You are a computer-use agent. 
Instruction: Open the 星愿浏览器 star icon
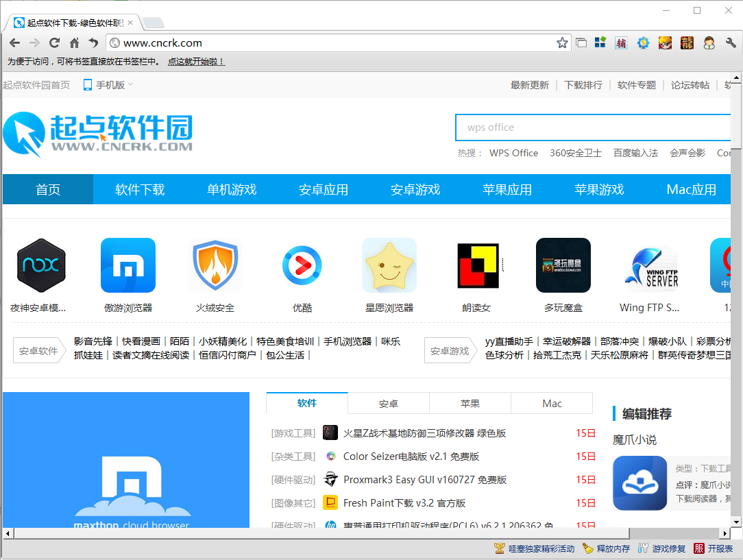pyautogui.click(x=389, y=265)
